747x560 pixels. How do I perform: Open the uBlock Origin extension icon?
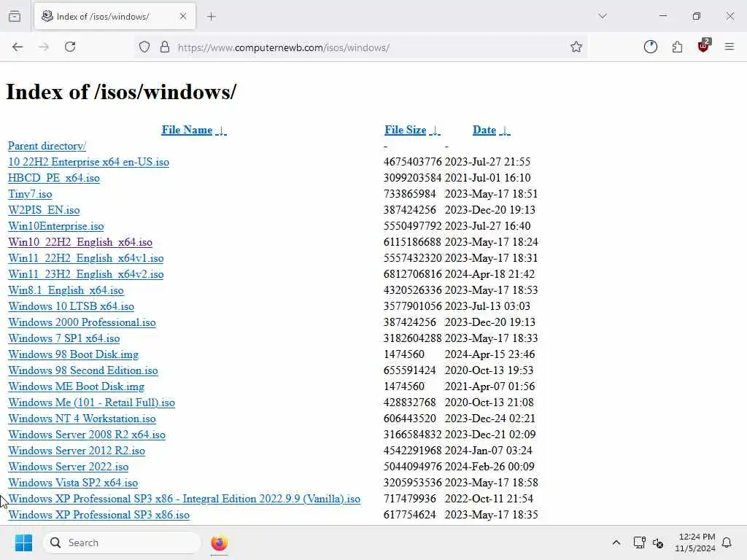click(x=703, y=46)
